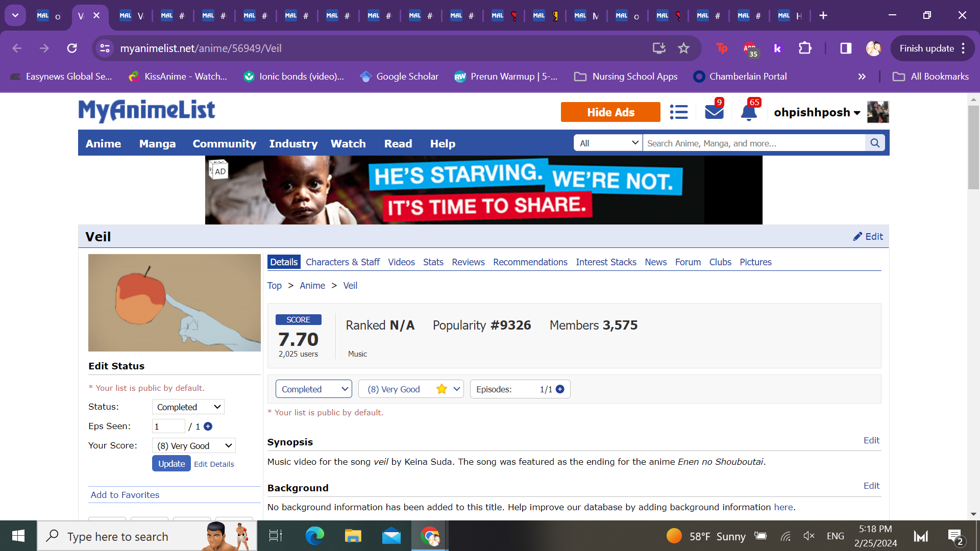Viewport: 980px width, 551px height.
Task: Bookmark this page with star icon
Action: pyautogui.click(x=683, y=48)
